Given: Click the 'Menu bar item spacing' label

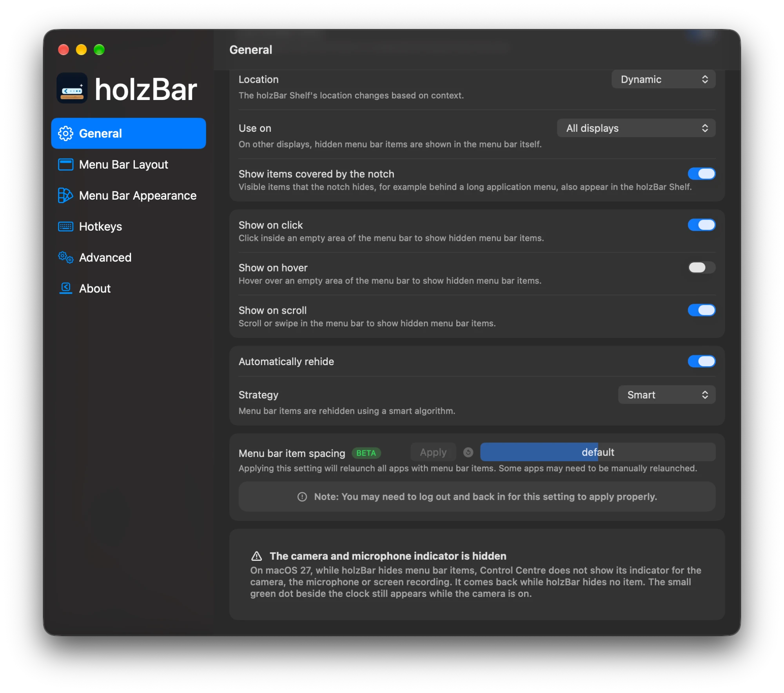Looking at the screenshot, I should point(292,453).
